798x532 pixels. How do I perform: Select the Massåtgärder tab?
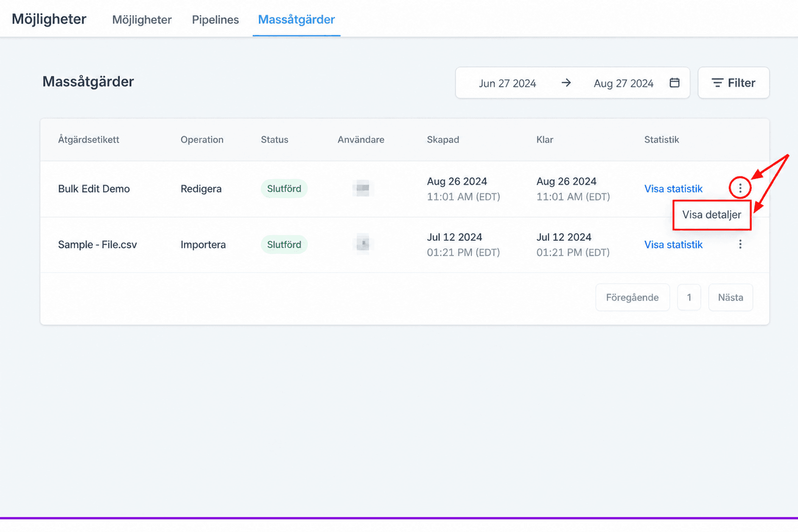pos(296,20)
